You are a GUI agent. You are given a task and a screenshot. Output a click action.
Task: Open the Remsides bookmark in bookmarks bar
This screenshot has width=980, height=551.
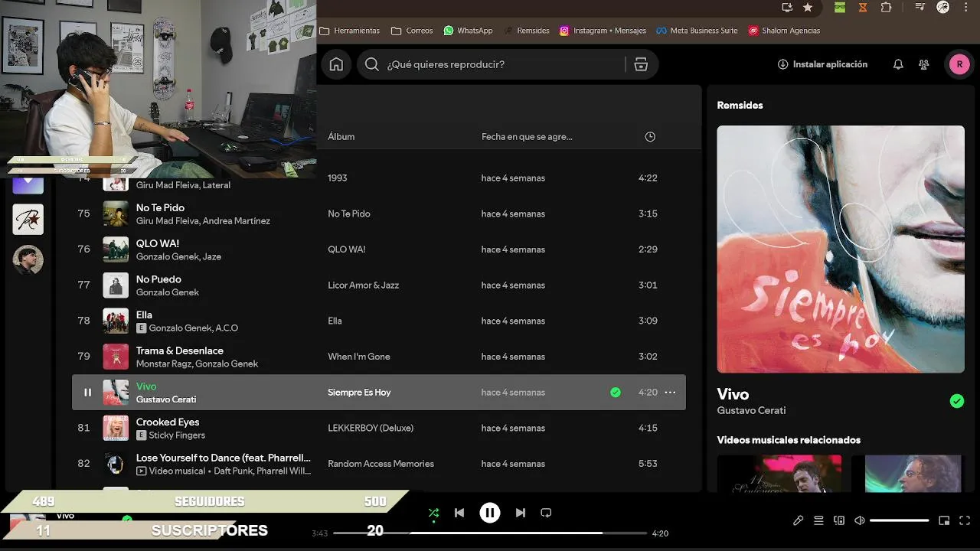(x=526, y=31)
